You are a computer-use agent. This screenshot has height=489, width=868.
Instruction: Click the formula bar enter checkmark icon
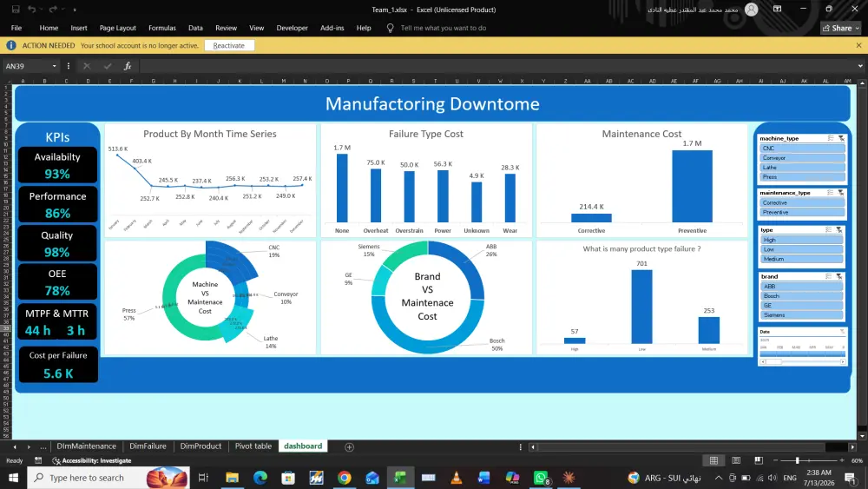pyautogui.click(x=108, y=66)
